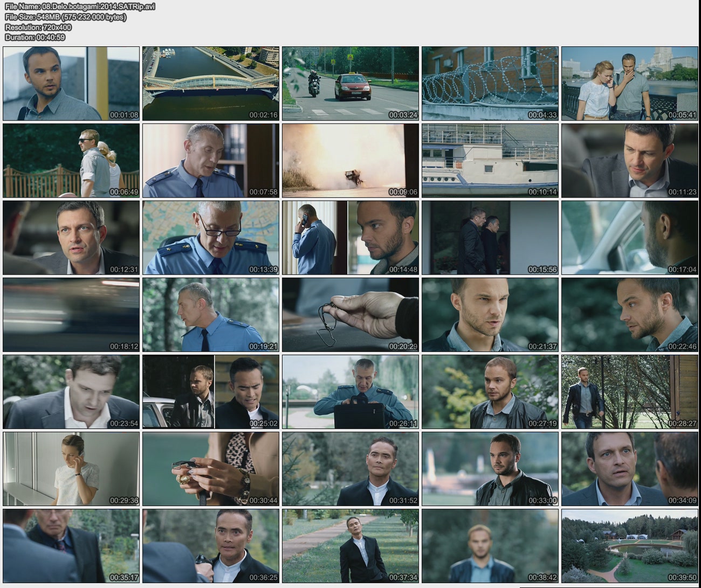Select the motorcycle and red car thumbnail

coord(350,84)
